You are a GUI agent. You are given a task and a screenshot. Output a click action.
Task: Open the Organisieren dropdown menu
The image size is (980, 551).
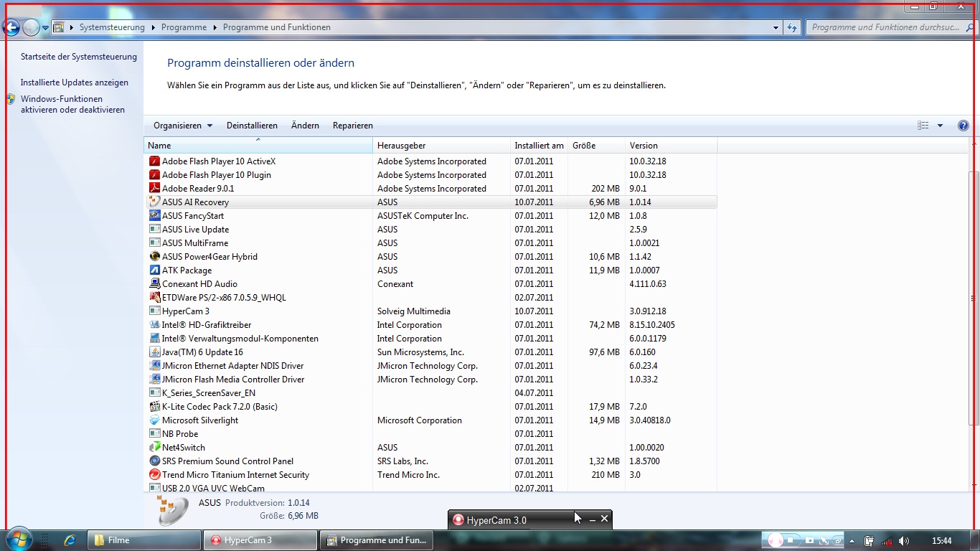183,126
